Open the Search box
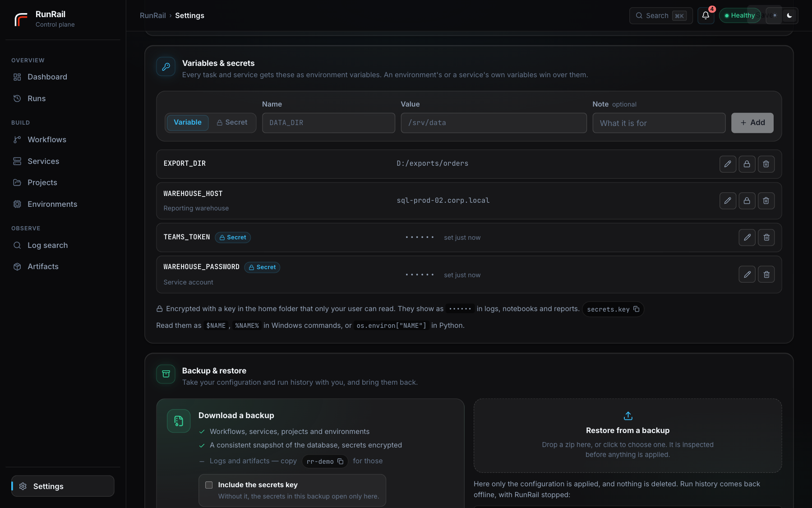 pos(661,15)
